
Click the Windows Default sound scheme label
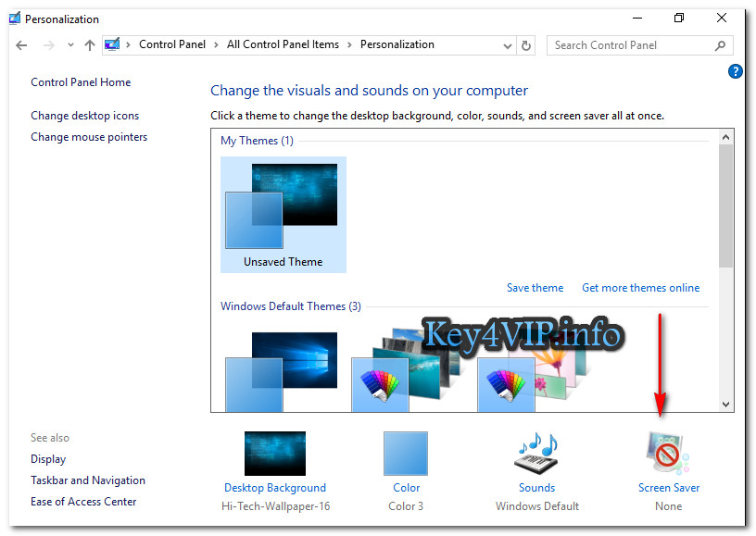coord(537,506)
